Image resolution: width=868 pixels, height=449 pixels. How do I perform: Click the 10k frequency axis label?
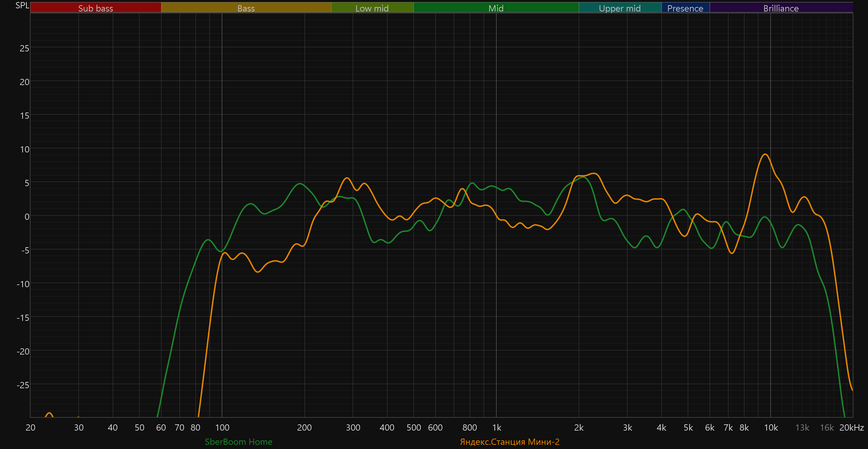[771, 427]
